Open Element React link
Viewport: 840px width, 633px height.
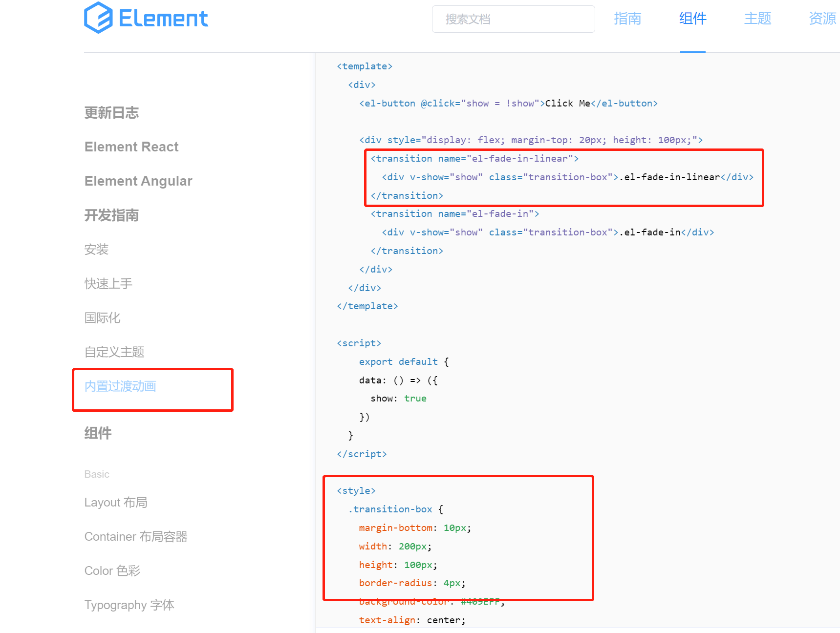(131, 147)
